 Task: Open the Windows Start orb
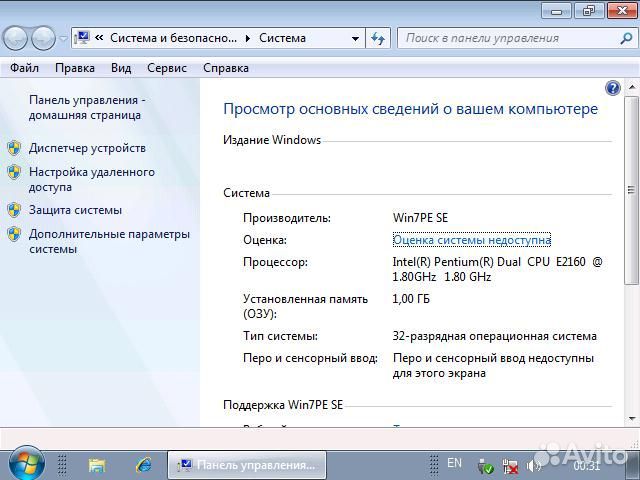tap(27, 464)
